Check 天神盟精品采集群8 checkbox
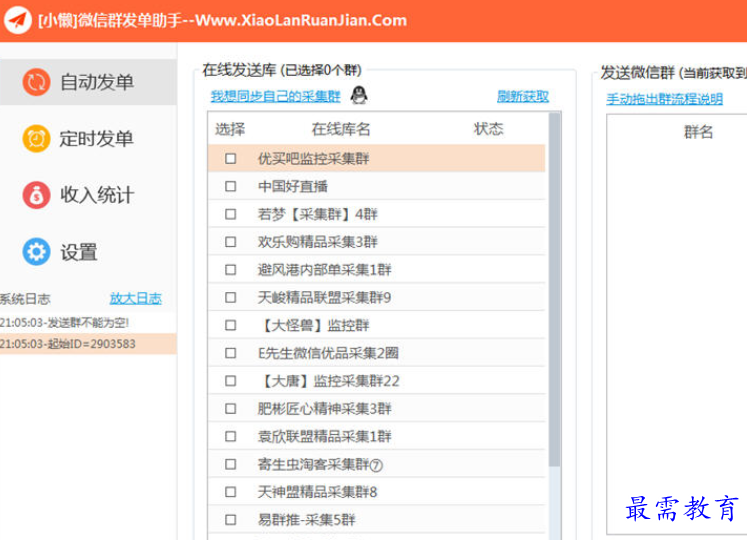The height and width of the screenshot is (540, 747). (x=231, y=491)
